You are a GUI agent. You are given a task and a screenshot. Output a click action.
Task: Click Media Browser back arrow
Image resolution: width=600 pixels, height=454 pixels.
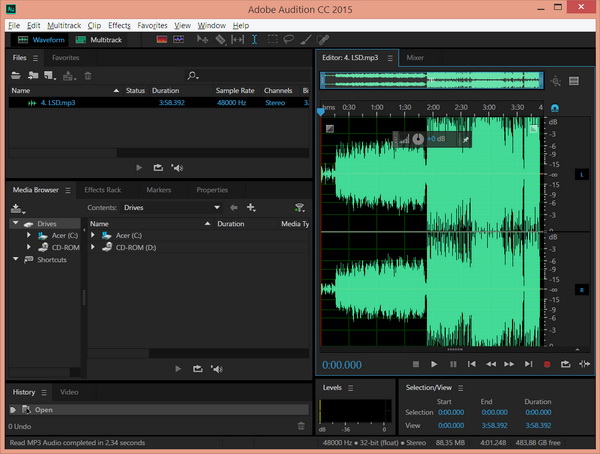point(234,207)
